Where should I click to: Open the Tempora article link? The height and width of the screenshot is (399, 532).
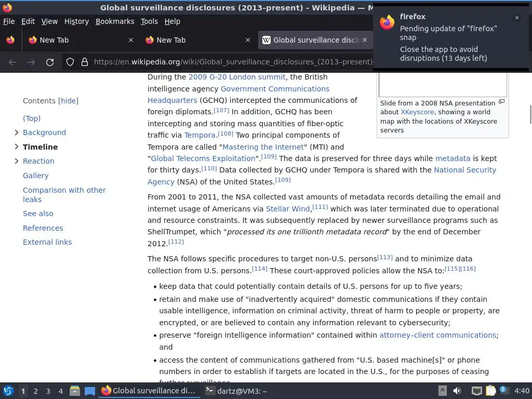click(x=199, y=136)
